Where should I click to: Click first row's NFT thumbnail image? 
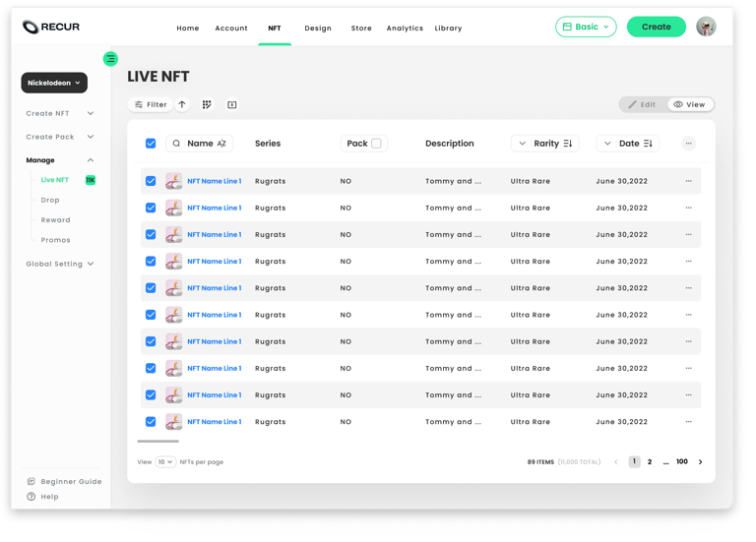(x=173, y=181)
